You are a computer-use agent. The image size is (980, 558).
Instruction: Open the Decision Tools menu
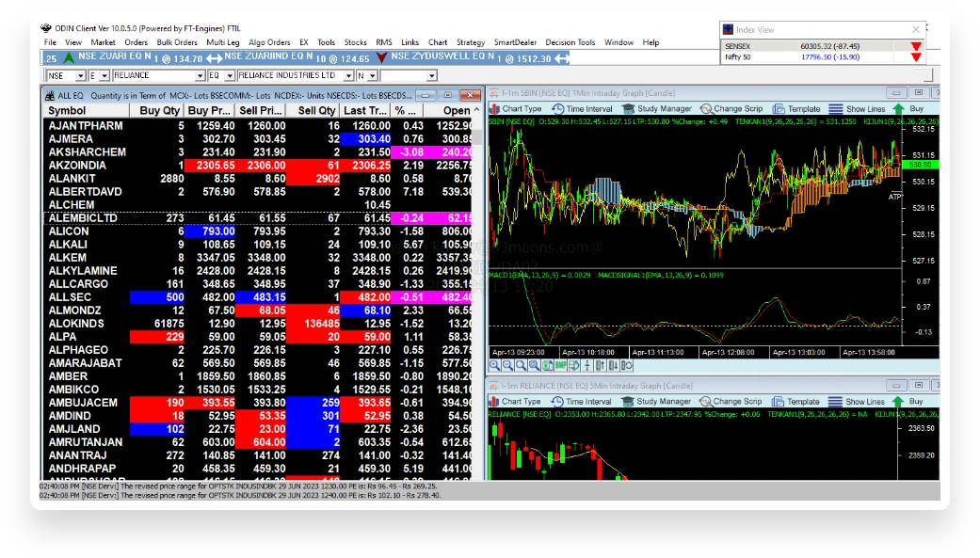pyautogui.click(x=570, y=42)
